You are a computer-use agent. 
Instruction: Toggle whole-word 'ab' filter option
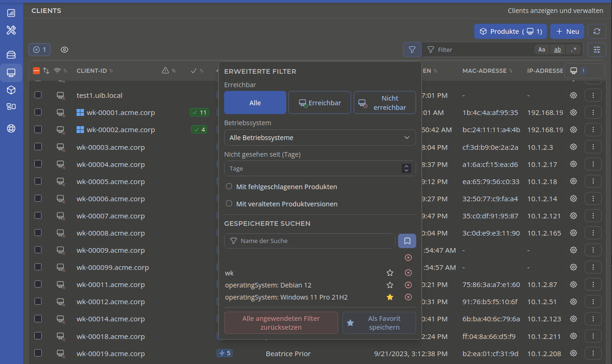[x=558, y=50]
